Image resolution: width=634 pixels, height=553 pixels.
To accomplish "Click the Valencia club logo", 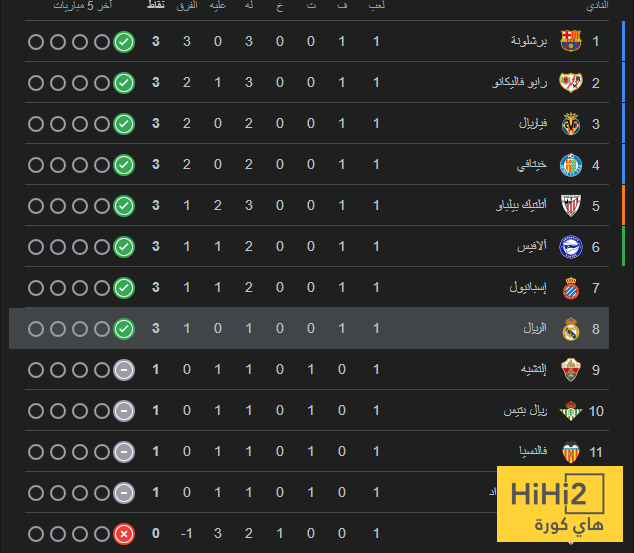I will point(571,451).
